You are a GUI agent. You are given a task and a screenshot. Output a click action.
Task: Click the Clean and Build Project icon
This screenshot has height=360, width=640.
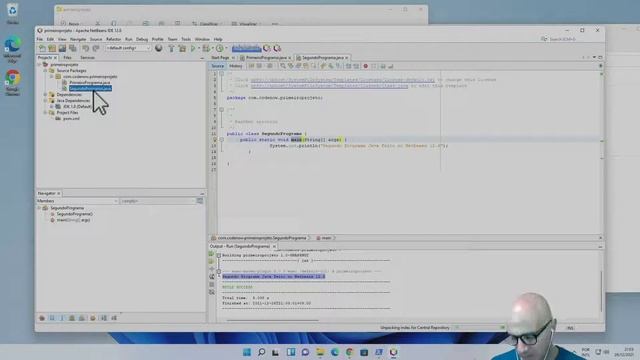tap(182, 49)
